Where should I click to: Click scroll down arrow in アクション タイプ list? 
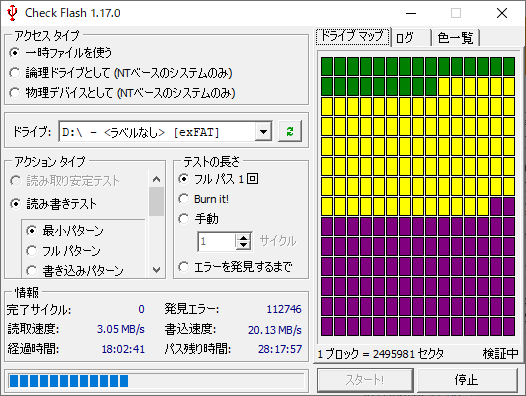pyautogui.click(x=156, y=269)
